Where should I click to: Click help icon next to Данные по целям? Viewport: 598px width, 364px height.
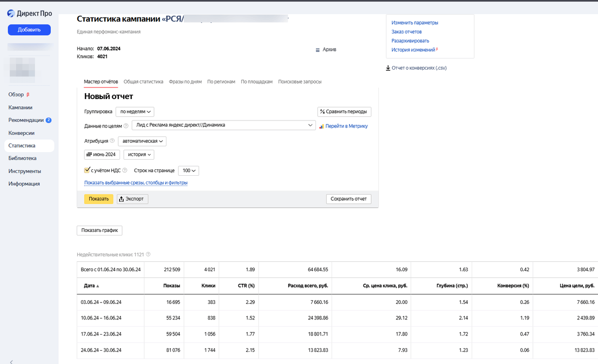click(126, 126)
